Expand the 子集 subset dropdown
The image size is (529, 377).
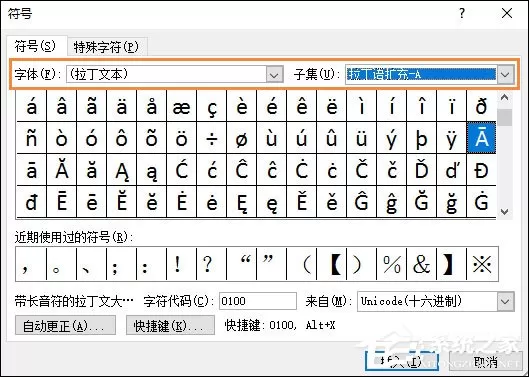coord(505,74)
